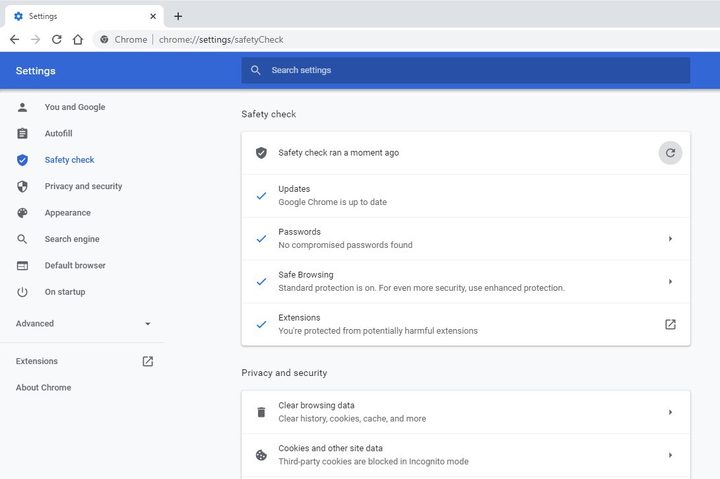Open You and Google settings section
The height and width of the screenshot is (479, 720).
coord(75,107)
